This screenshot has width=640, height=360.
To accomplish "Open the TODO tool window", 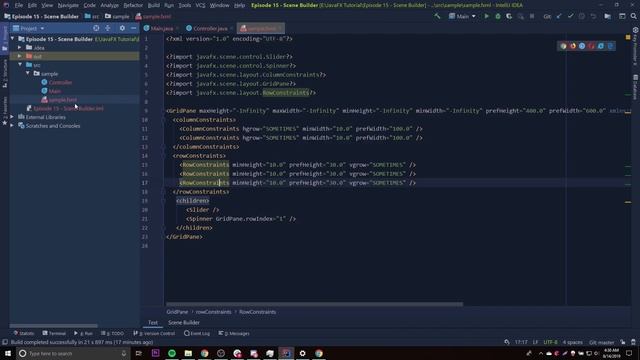I will click(x=112, y=333).
